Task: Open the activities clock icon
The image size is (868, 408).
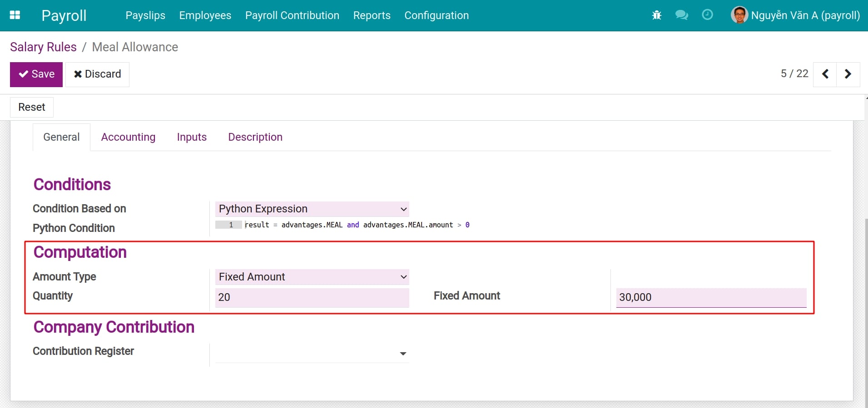Action: pos(707,15)
